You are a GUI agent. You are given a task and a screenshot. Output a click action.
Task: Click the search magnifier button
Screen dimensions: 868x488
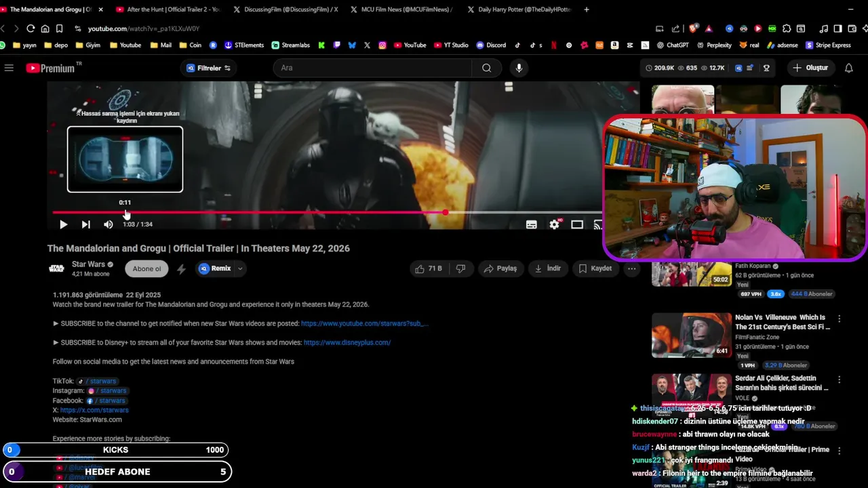[x=486, y=68]
